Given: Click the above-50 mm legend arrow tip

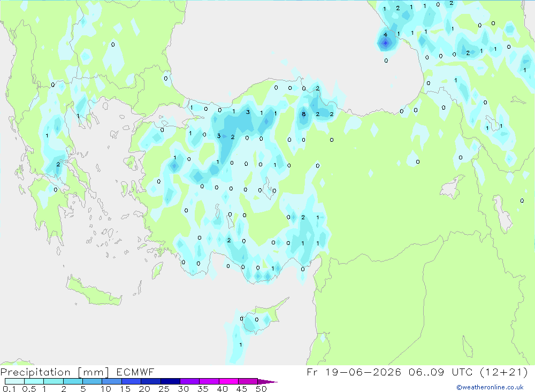Looking at the screenshot, I should click(x=267, y=382).
